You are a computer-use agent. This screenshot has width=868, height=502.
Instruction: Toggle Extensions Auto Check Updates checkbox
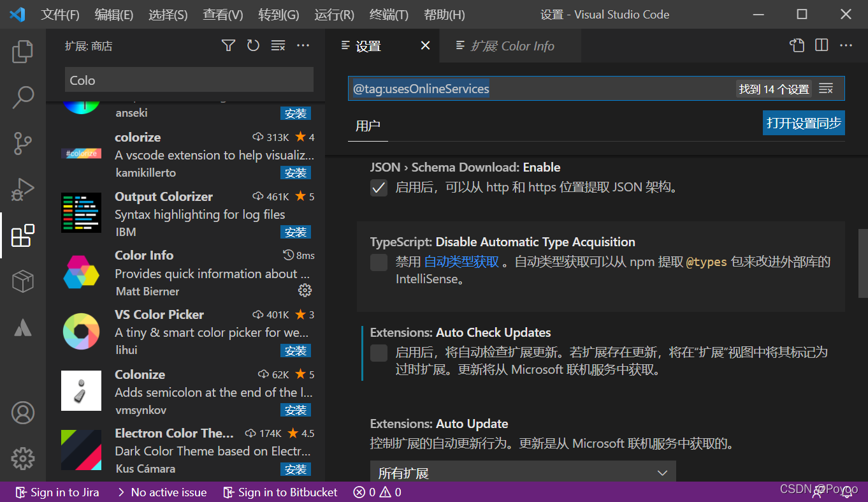379,353
